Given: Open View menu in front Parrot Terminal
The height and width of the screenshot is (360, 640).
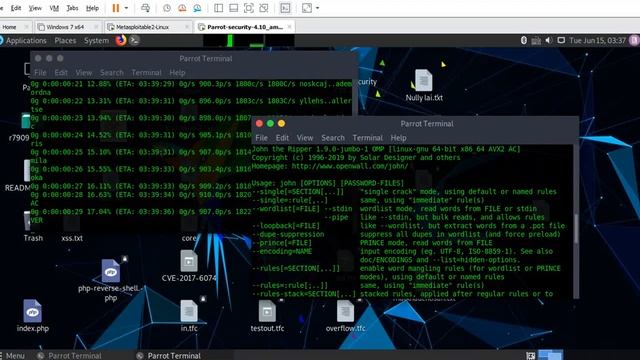Looking at the screenshot, I should [305, 138].
